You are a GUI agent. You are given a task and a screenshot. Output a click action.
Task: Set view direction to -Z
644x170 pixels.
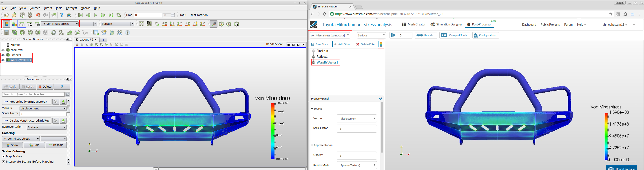tap(203, 24)
